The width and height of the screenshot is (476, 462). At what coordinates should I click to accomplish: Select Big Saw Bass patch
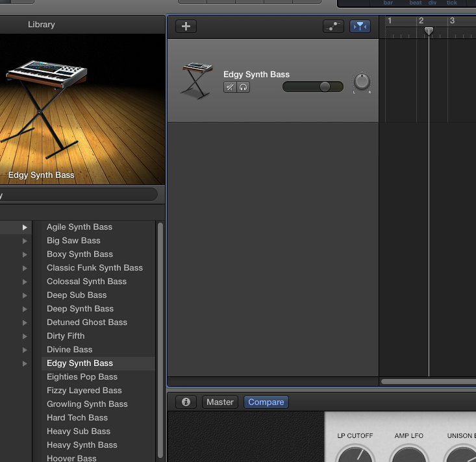(x=73, y=241)
